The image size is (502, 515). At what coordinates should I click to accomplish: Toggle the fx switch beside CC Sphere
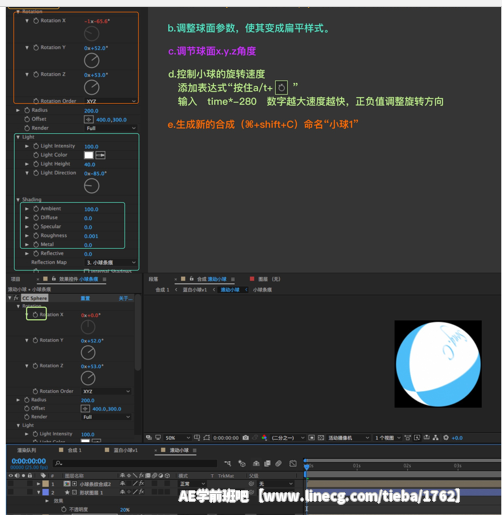(16, 298)
